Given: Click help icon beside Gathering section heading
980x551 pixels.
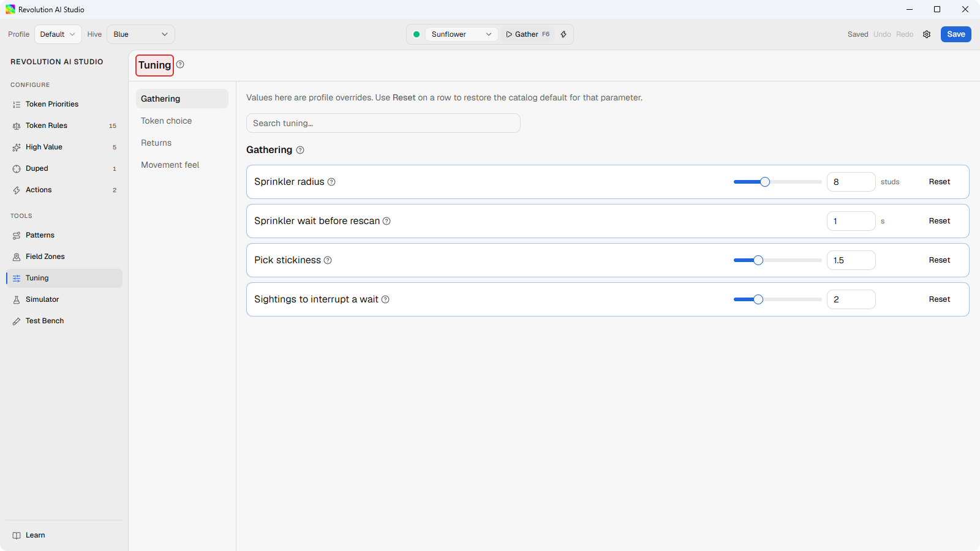Looking at the screenshot, I should [x=300, y=150].
